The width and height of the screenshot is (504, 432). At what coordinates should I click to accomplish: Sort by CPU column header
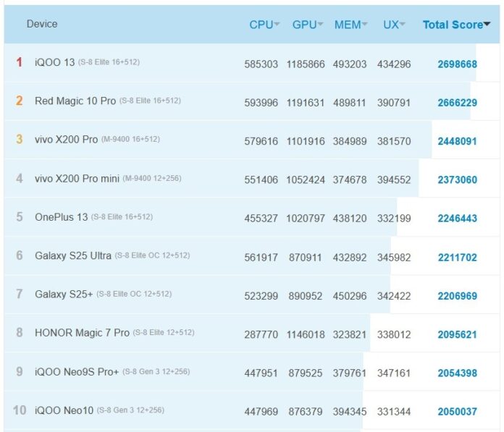pos(264,25)
